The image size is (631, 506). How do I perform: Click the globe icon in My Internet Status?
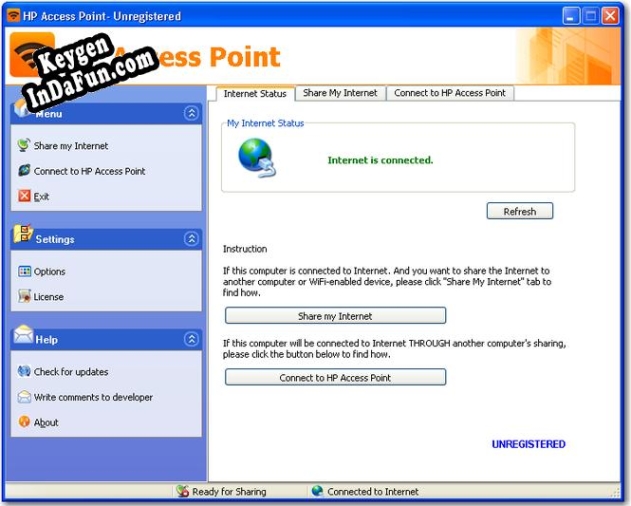click(x=257, y=157)
